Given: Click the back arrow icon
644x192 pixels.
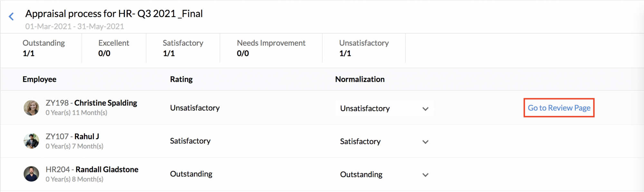Looking at the screenshot, I should 11,16.
